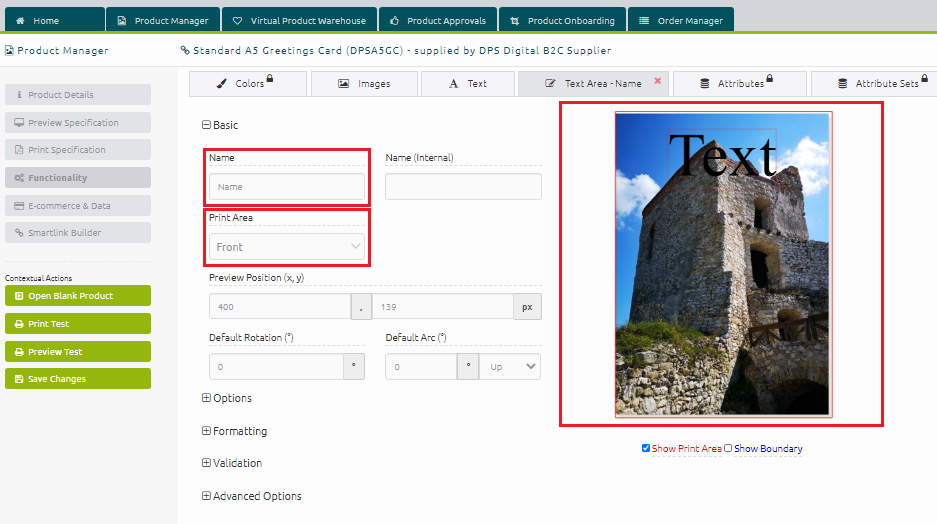Click the Name input field
This screenshot has height=524, width=937.
(x=287, y=186)
